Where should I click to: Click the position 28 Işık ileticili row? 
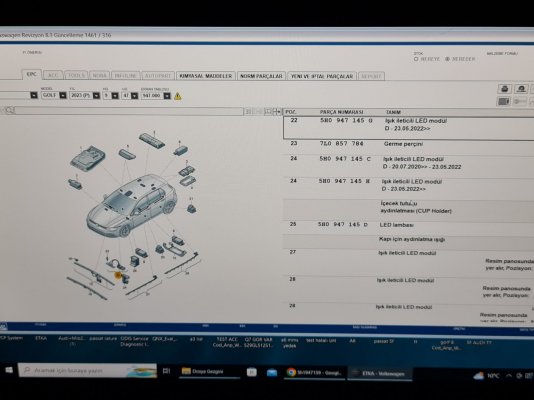[x=408, y=289]
